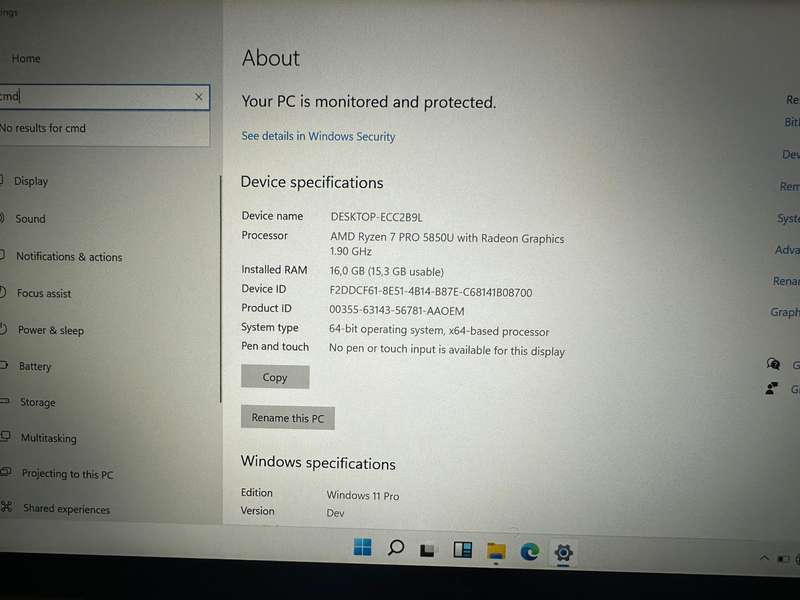The image size is (800, 600).
Task: Open Battery settings
Action: (35, 366)
